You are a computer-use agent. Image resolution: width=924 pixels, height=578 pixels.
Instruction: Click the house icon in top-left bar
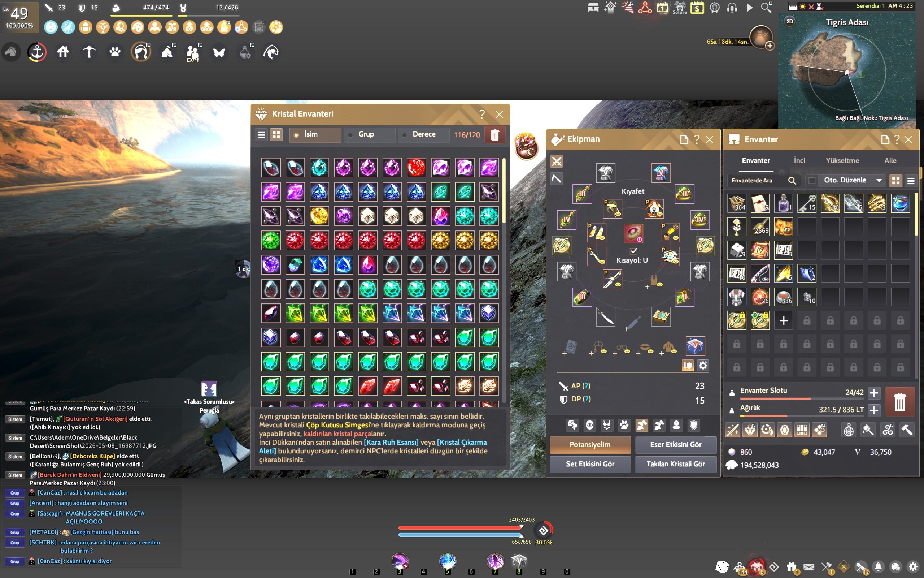pos(63,52)
